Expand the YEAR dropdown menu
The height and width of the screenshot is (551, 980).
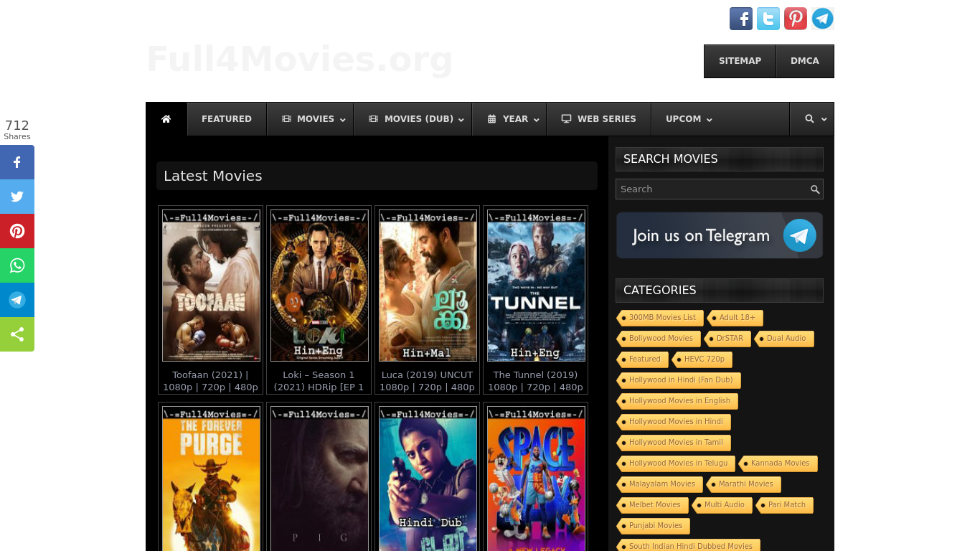tap(509, 119)
